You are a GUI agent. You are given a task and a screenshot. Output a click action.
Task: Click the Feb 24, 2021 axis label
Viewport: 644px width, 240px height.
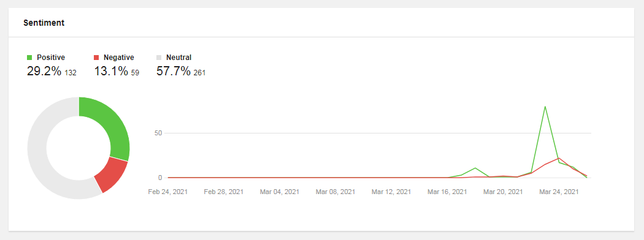[x=168, y=192]
